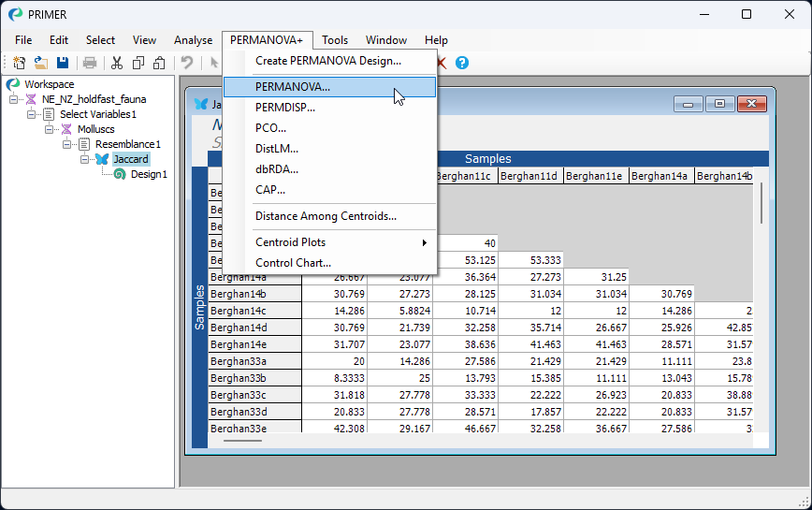The height and width of the screenshot is (510, 812).
Task: Save the workspace with the floppy disk icon
Action: click(x=63, y=63)
